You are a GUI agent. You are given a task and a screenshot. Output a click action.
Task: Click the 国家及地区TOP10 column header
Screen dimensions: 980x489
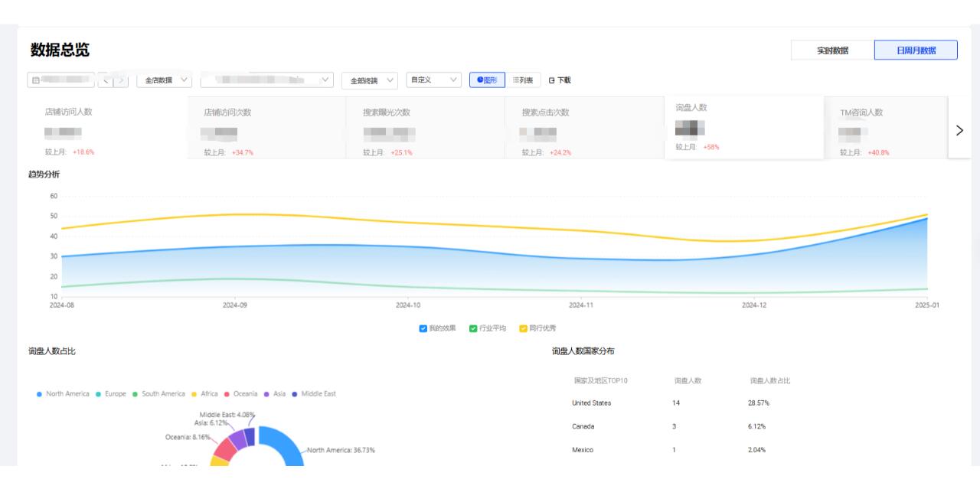tap(600, 380)
